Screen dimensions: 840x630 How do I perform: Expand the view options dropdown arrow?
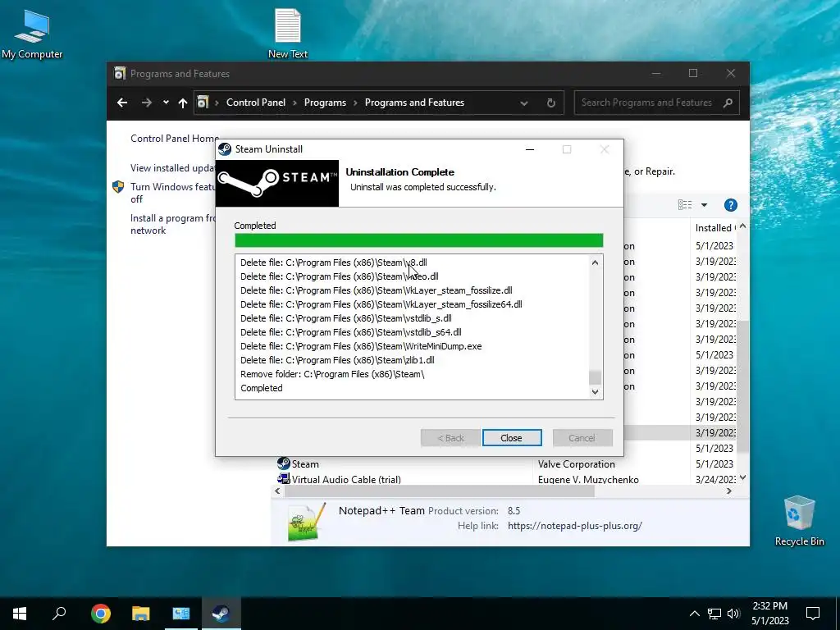[x=704, y=204]
